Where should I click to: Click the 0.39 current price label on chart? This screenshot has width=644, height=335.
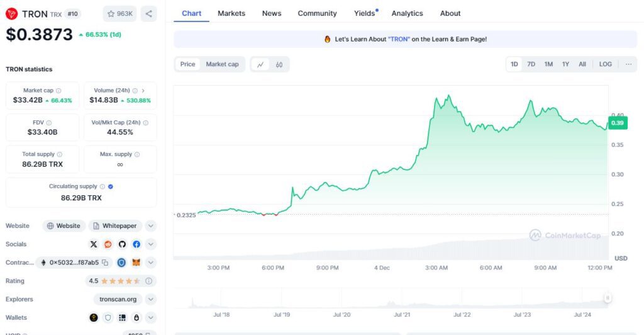coord(618,123)
